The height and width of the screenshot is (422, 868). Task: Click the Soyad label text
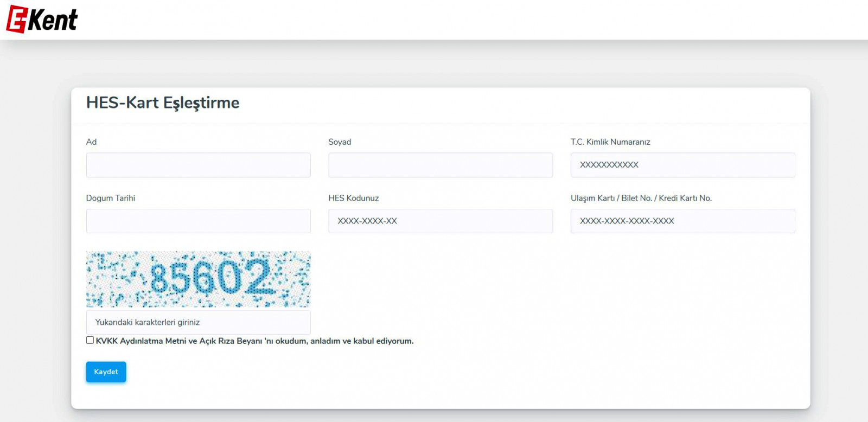(x=340, y=142)
